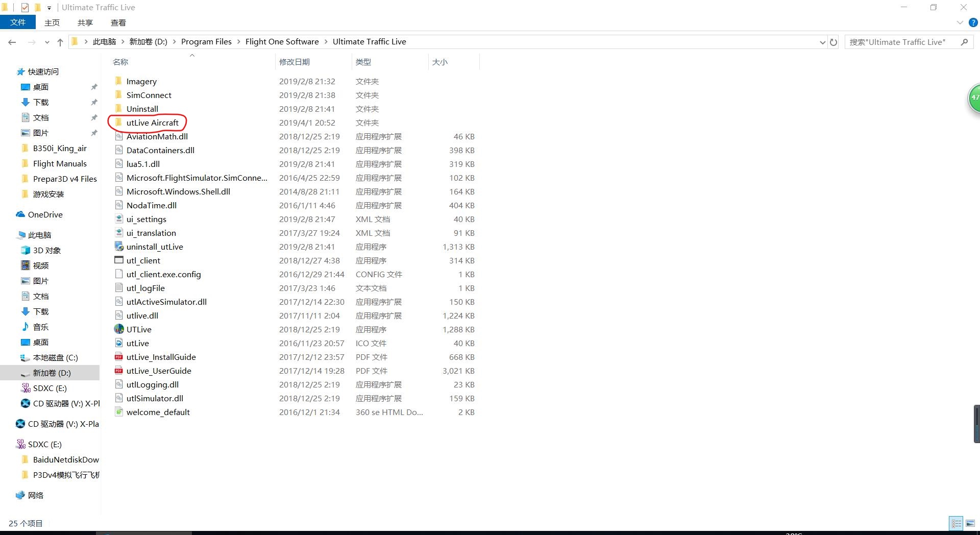Switch to the 共享 Share ribbon tab
The width and height of the screenshot is (980, 535).
tap(85, 22)
